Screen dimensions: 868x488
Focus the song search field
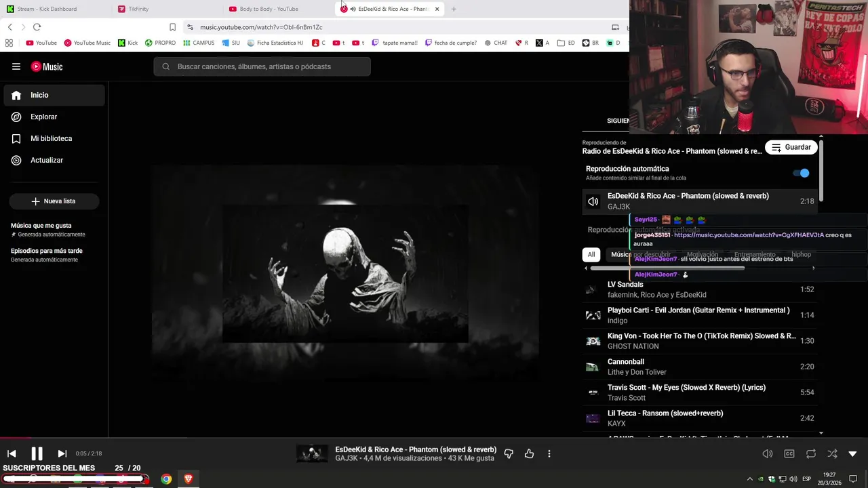[262, 66]
